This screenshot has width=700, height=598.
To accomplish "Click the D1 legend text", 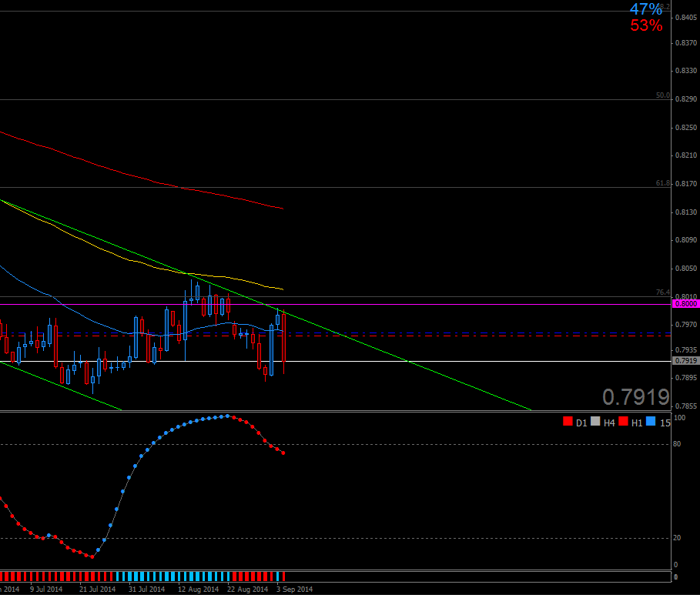I will (581, 423).
